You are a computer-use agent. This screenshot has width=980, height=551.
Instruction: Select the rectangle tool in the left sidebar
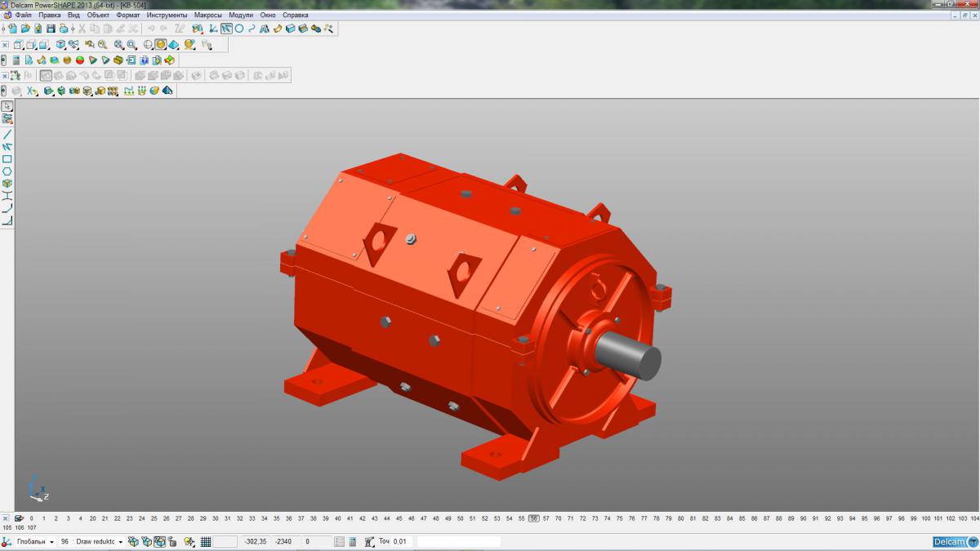pos(7,159)
